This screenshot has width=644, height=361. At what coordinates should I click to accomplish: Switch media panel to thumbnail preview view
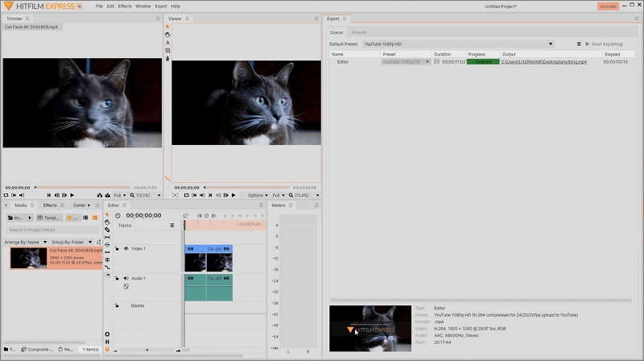point(95,218)
